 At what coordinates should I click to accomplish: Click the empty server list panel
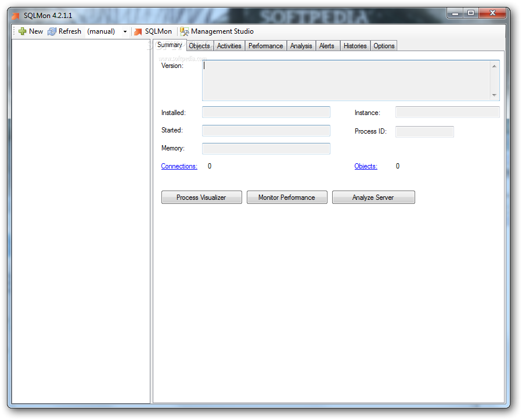tap(81, 221)
